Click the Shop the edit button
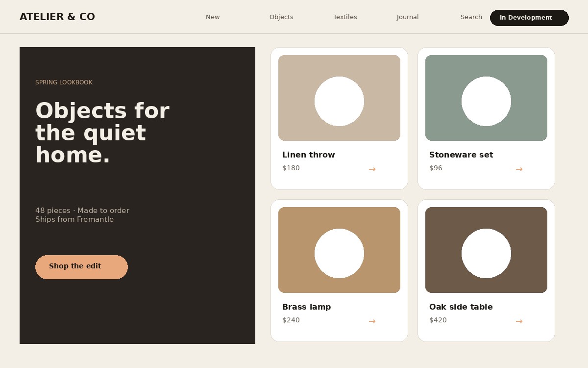588x368 pixels. click(x=81, y=267)
